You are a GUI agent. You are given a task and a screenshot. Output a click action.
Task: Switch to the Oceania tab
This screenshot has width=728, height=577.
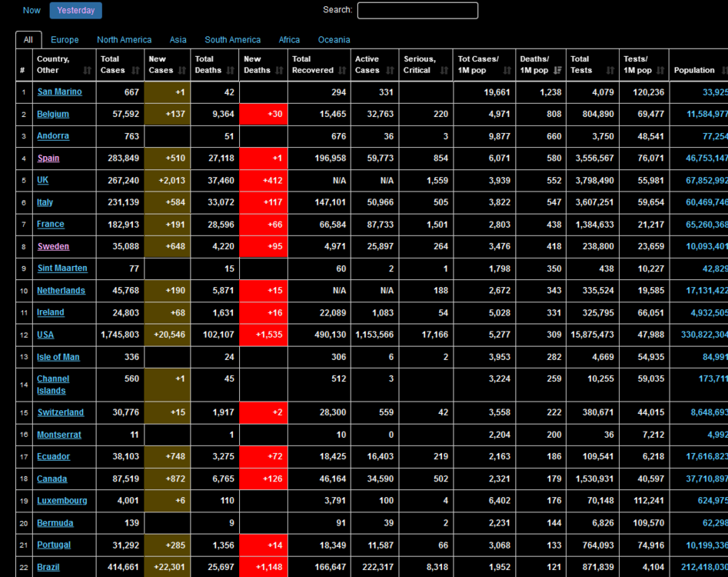point(334,39)
